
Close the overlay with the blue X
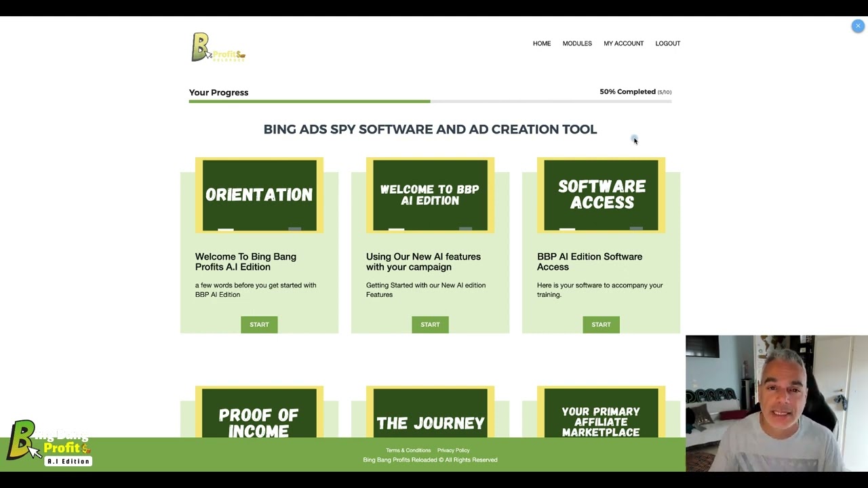pos(858,26)
